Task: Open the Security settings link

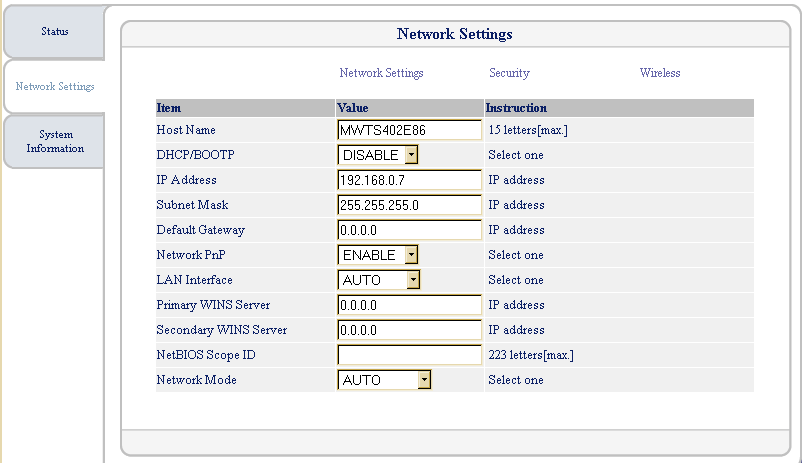Action: click(x=509, y=73)
